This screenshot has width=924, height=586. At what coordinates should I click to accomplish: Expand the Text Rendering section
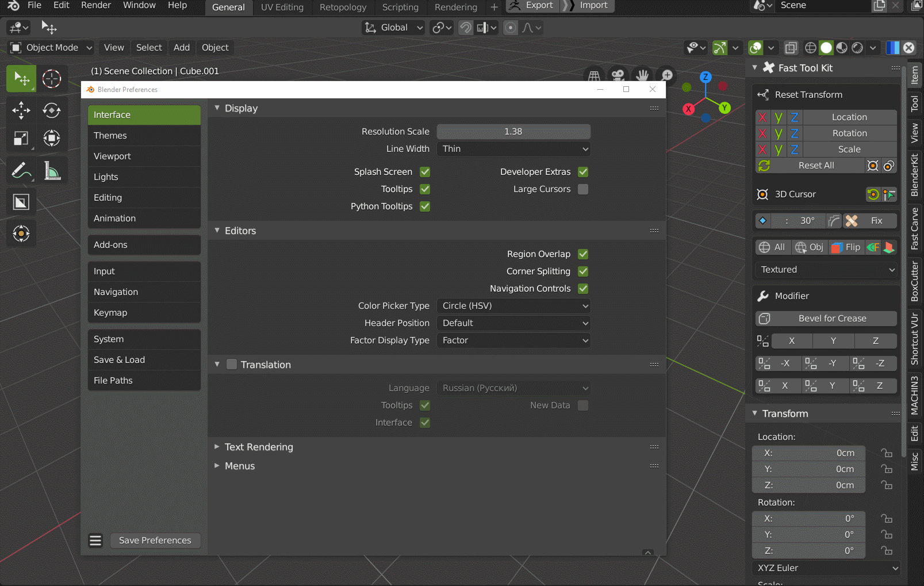pos(259,447)
